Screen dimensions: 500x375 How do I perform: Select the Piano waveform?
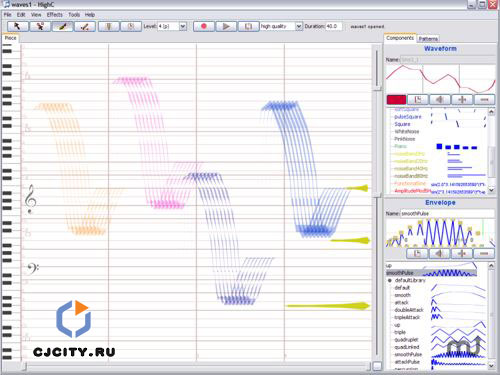[x=400, y=146]
